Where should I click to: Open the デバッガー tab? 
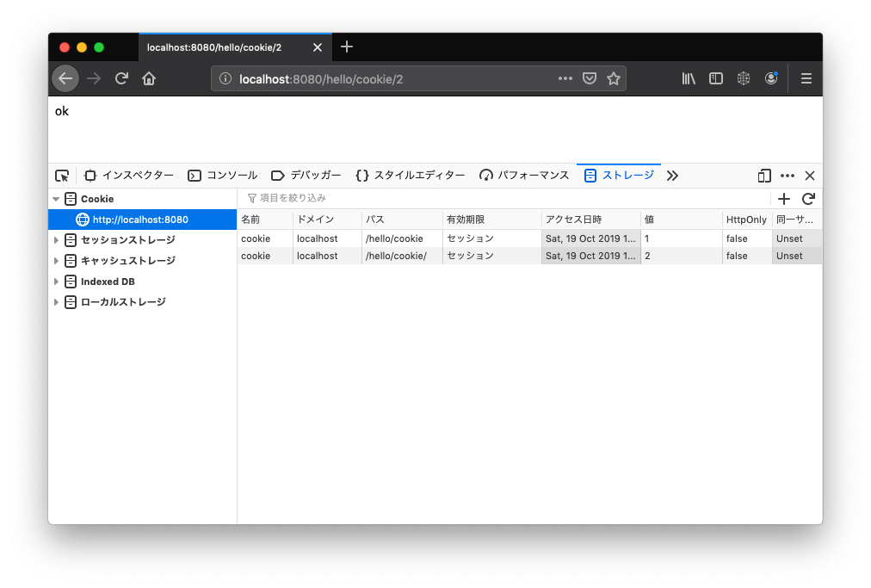306,176
